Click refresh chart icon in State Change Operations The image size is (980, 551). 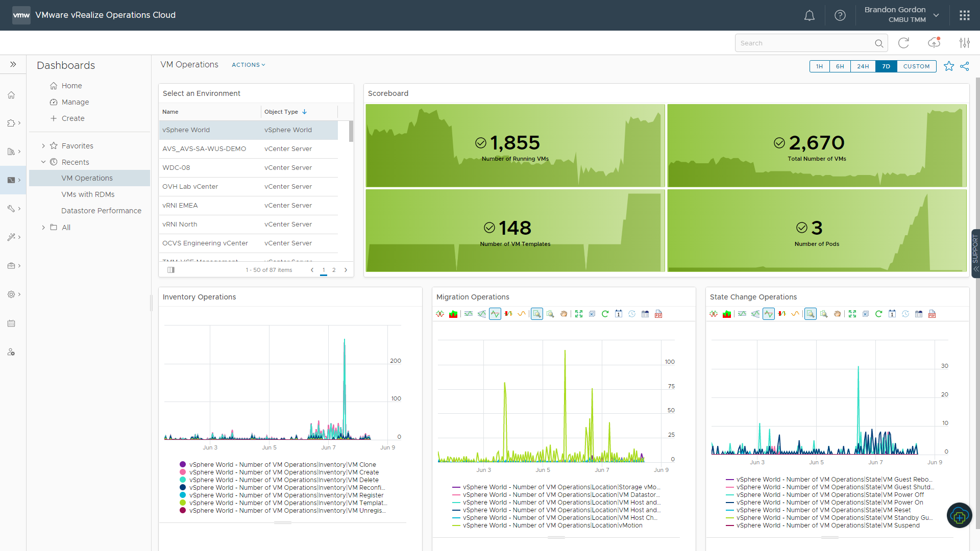click(878, 314)
